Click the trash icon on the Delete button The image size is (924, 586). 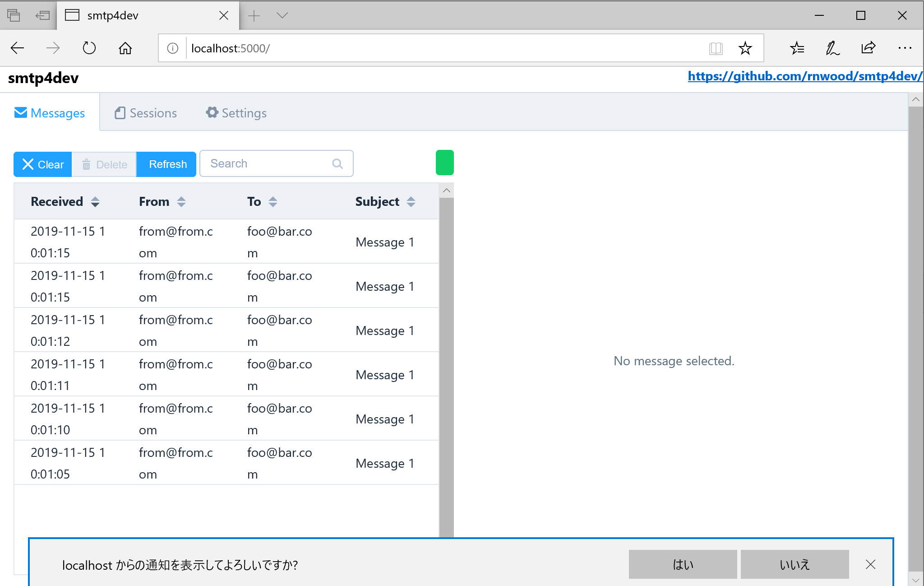[x=87, y=164]
